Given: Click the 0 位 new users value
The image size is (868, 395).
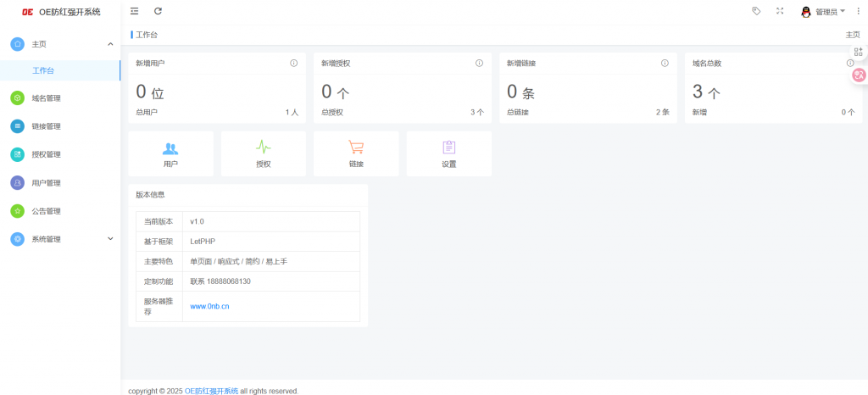Looking at the screenshot, I should [x=150, y=92].
